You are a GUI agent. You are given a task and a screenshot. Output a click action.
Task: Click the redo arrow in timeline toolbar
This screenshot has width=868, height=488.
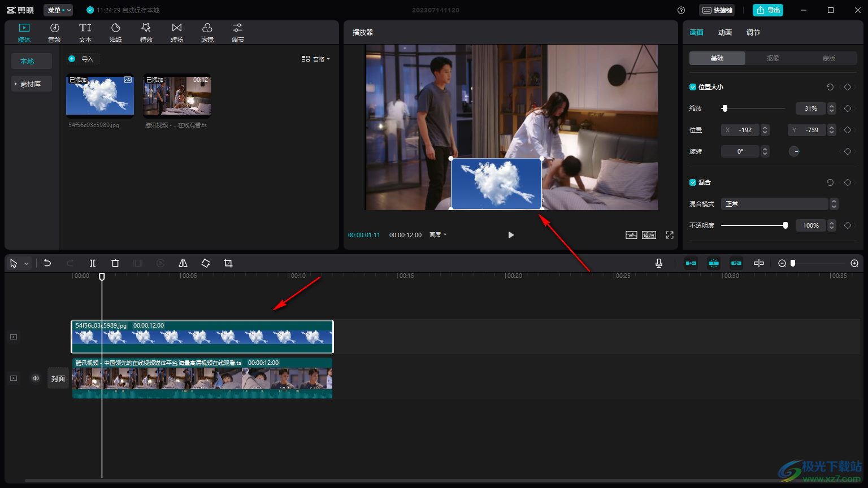[70, 263]
